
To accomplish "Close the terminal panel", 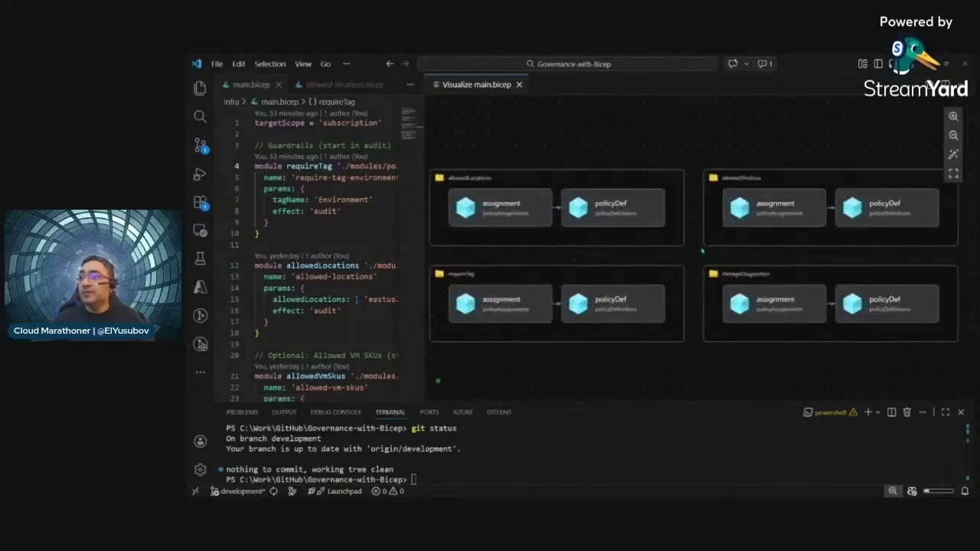I will 961,412.
